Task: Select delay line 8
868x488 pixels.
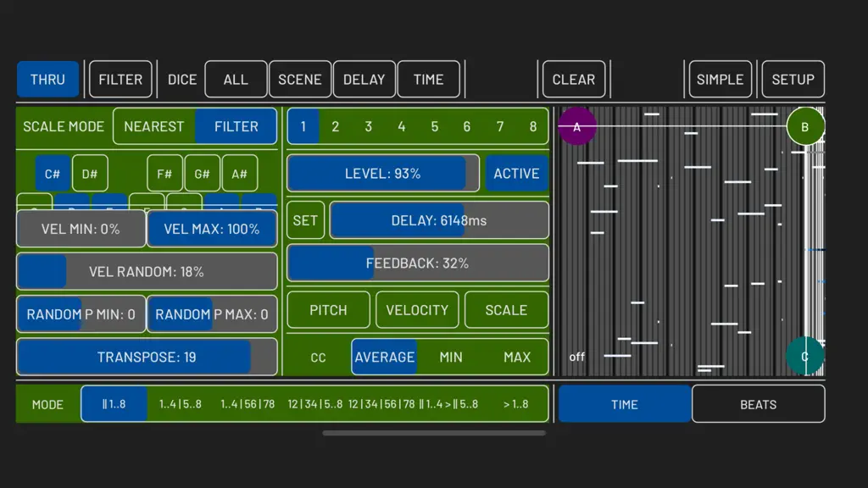Action: pyautogui.click(x=533, y=127)
